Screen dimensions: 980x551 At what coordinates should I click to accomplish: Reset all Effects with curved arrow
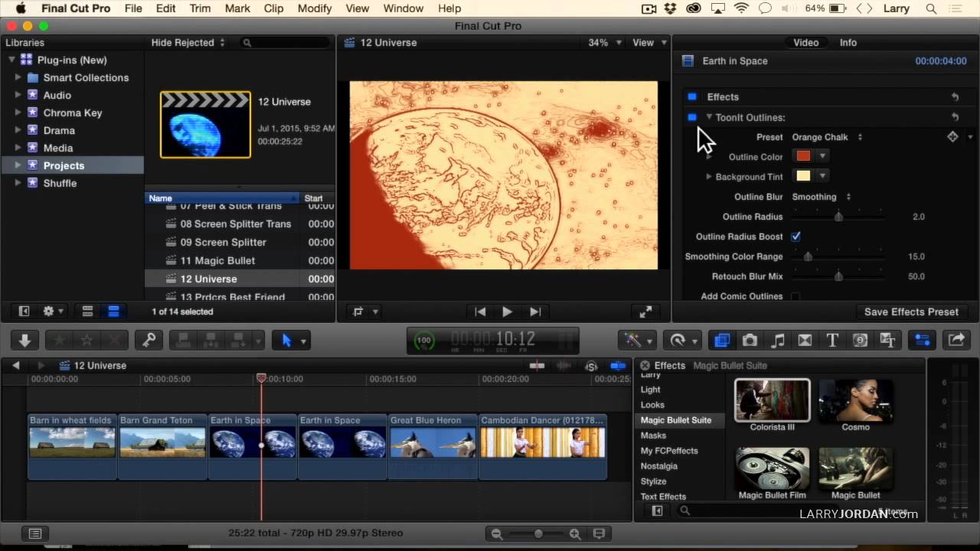[x=955, y=97]
